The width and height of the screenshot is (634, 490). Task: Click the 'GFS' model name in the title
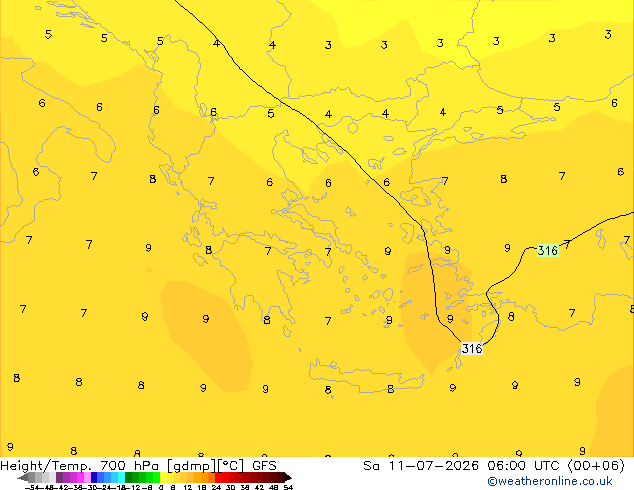point(264,466)
